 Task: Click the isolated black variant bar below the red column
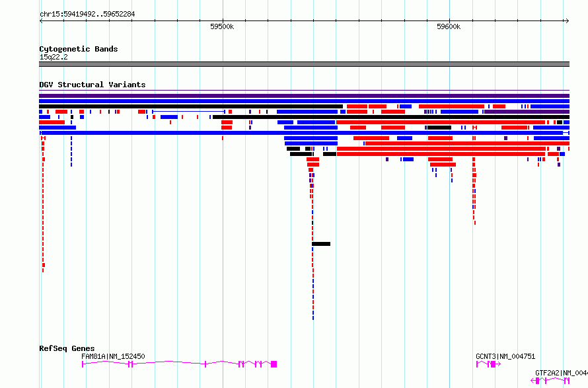321,244
